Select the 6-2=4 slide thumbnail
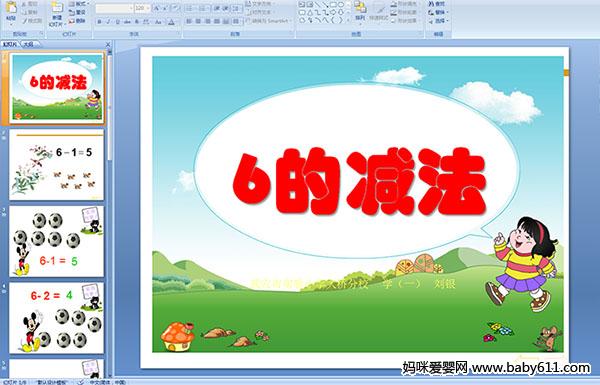Viewport: 600px width, 385px height. point(57,318)
